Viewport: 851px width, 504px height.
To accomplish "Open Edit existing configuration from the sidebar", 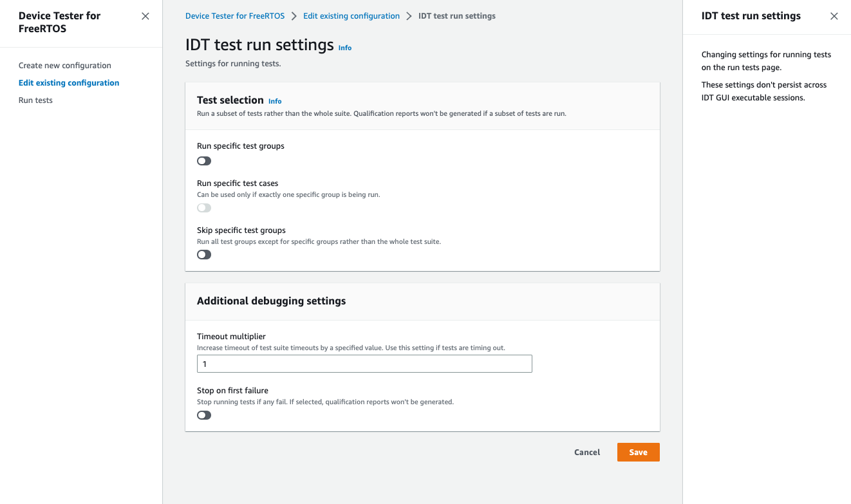I will point(69,82).
